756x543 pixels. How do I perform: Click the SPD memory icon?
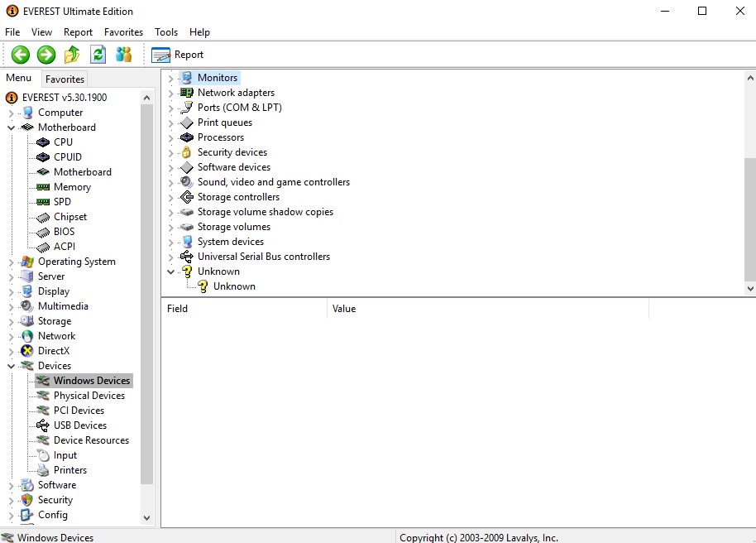43,202
